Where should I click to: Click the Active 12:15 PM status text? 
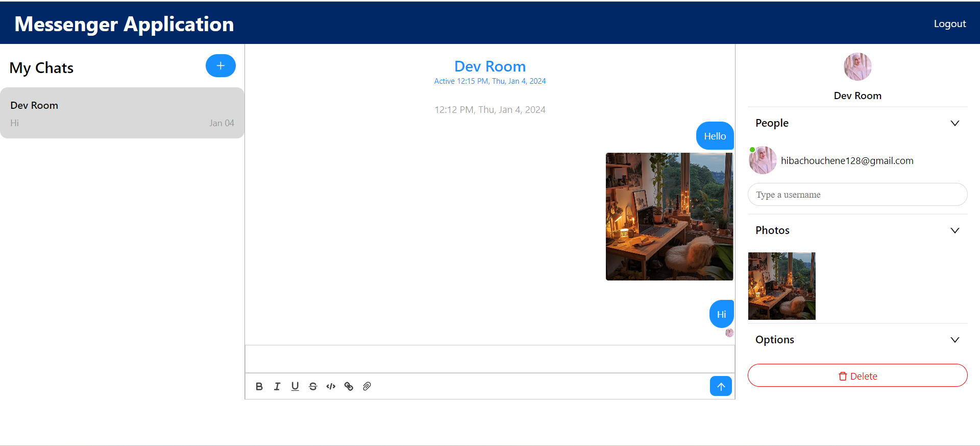tap(490, 81)
